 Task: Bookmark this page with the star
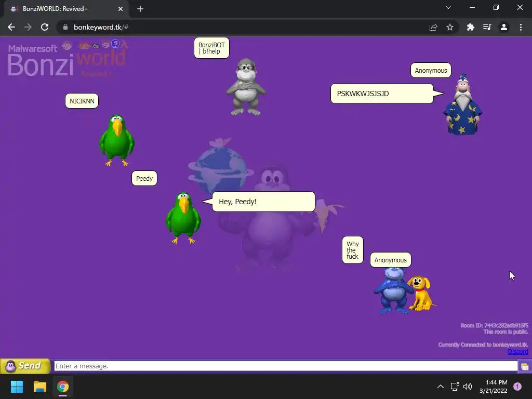click(450, 27)
